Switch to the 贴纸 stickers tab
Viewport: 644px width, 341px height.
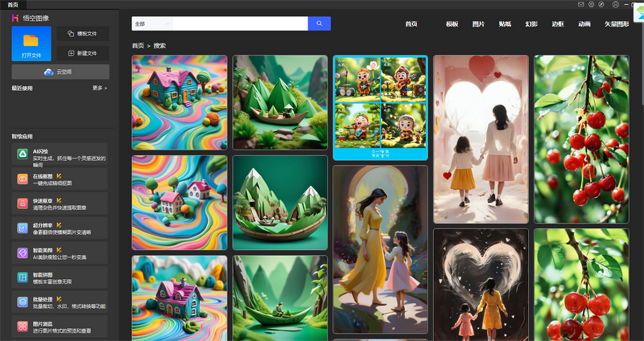coord(504,24)
